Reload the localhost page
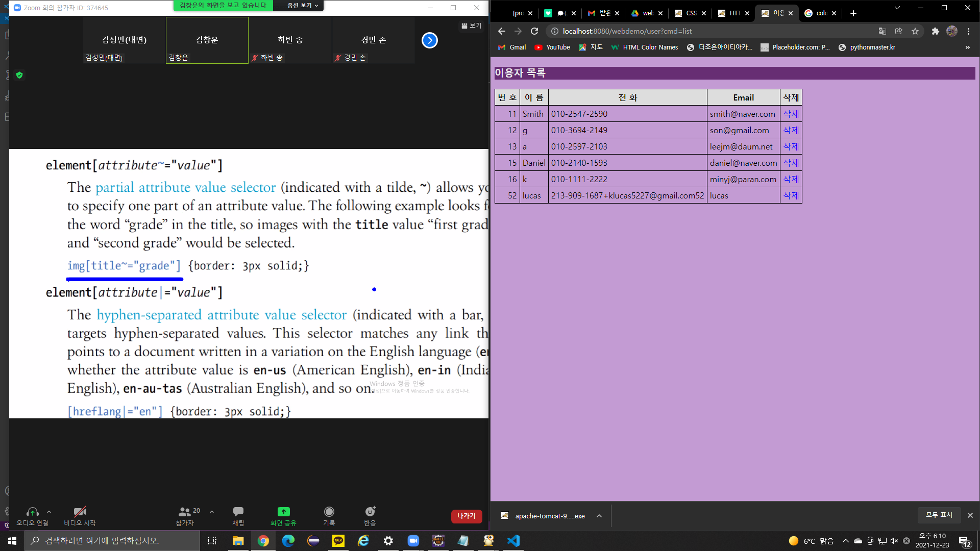The width and height of the screenshot is (980, 551). point(534,31)
